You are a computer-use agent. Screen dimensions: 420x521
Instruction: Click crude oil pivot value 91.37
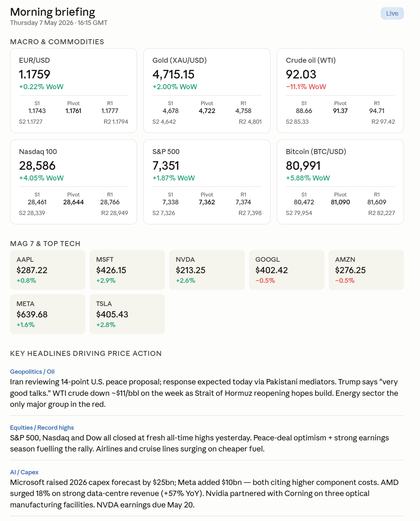[x=340, y=111]
